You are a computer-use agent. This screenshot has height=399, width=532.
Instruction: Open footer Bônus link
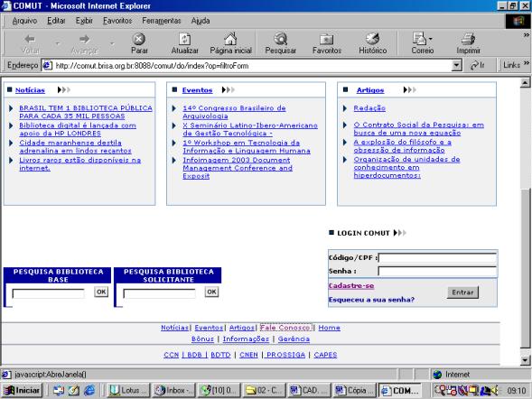[202, 339]
